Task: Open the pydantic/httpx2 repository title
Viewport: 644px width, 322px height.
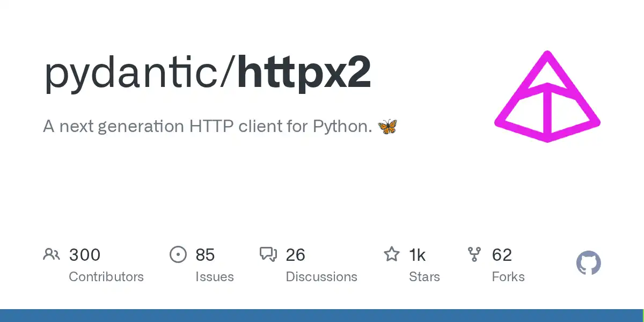Action: pos(207,74)
